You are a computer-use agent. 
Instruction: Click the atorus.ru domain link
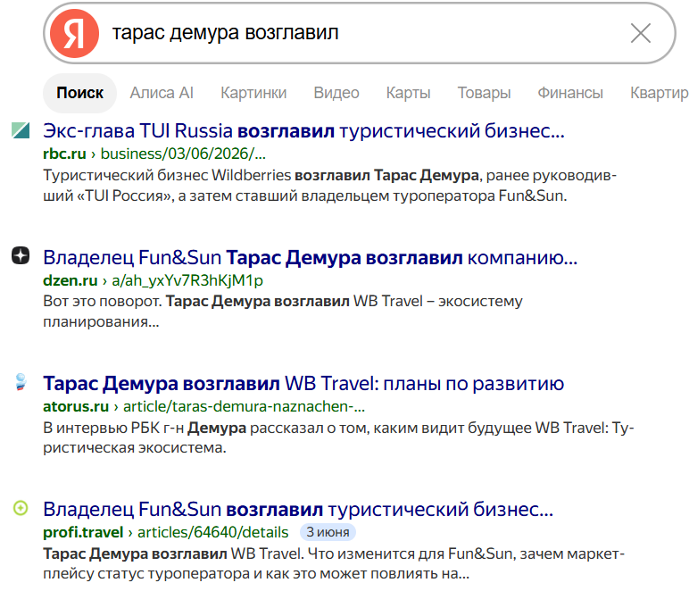pos(76,407)
